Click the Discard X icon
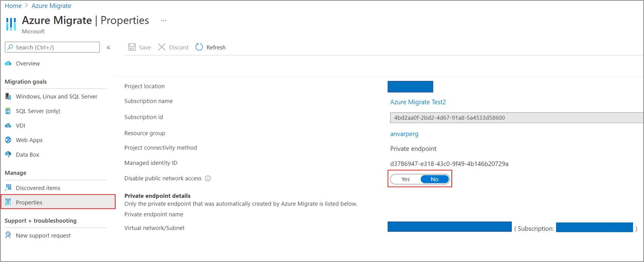The image size is (644, 262). (x=162, y=47)
